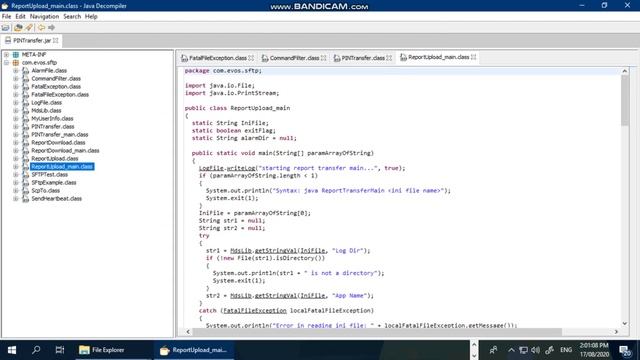Close the CommandFilter.class tab
This screenshot has height=360, width=640.
pyautogui.click(x=323, y=58)
